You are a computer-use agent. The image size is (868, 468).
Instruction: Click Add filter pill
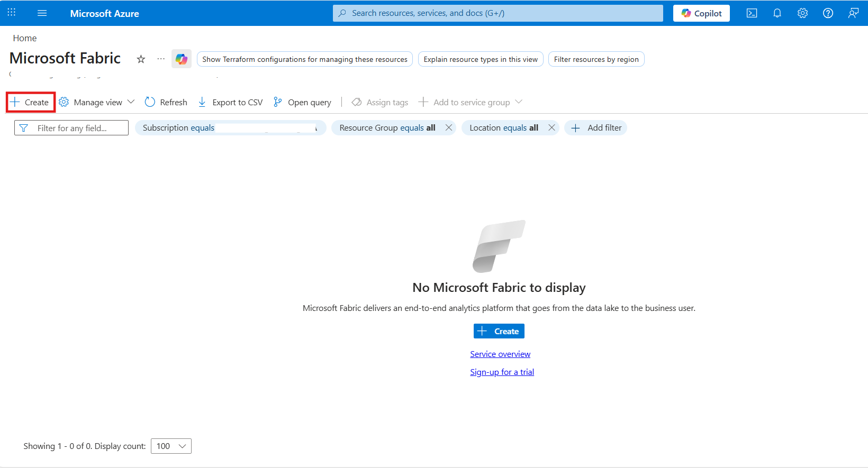[596, 128]
